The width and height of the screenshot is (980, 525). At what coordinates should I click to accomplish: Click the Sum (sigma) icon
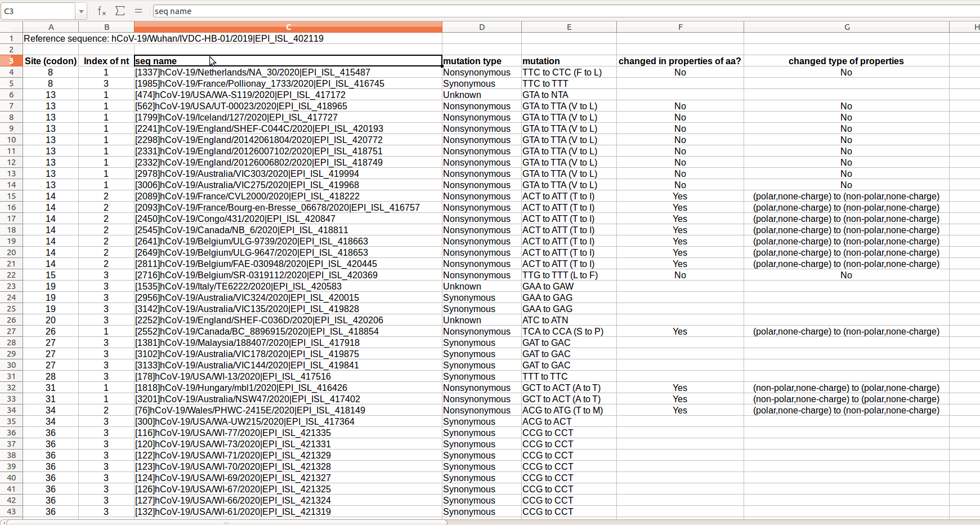[120, 11]
